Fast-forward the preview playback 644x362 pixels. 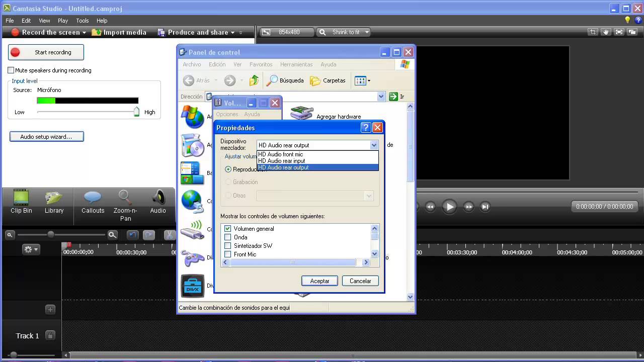point(468,206)
